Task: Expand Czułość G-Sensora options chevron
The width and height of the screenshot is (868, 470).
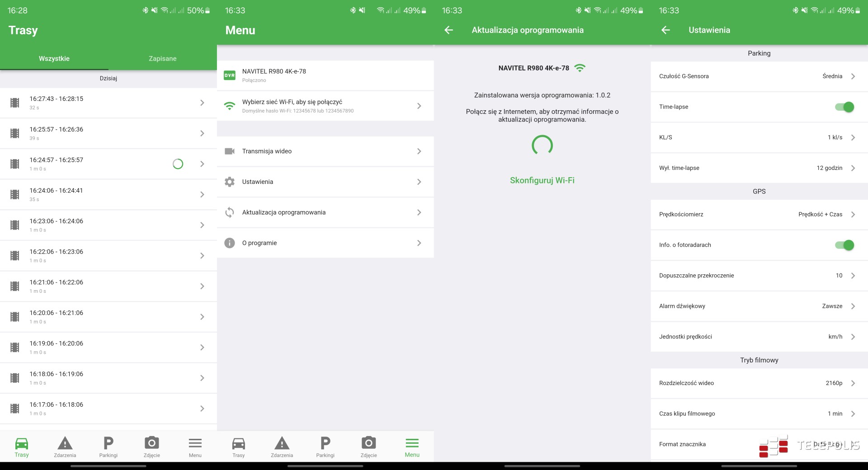Action: point(853,76)
